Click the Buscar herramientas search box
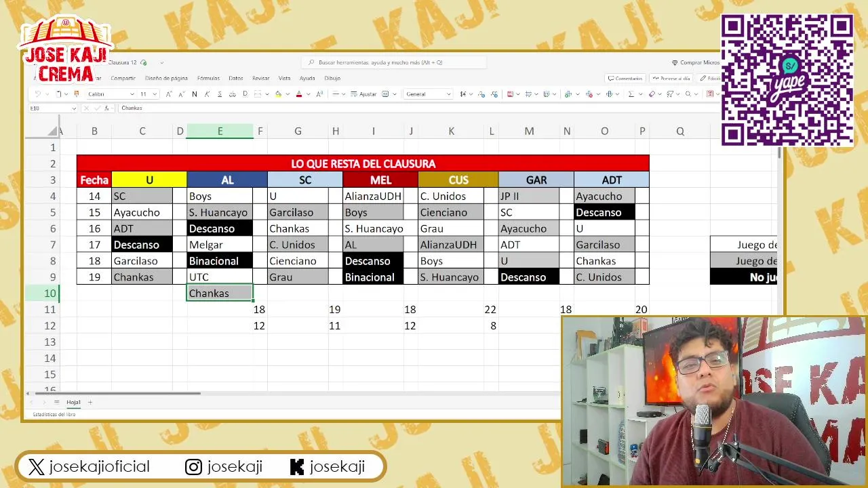 393,62
